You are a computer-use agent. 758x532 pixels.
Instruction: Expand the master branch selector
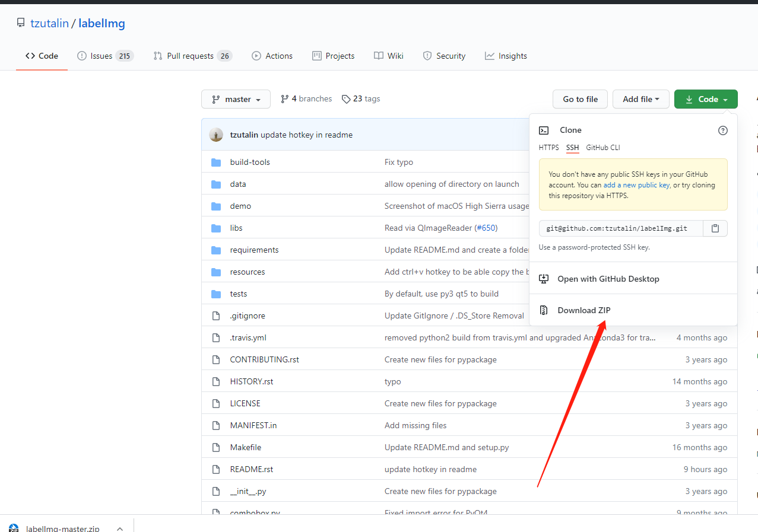pyautogui.click(x=236, y=99)
